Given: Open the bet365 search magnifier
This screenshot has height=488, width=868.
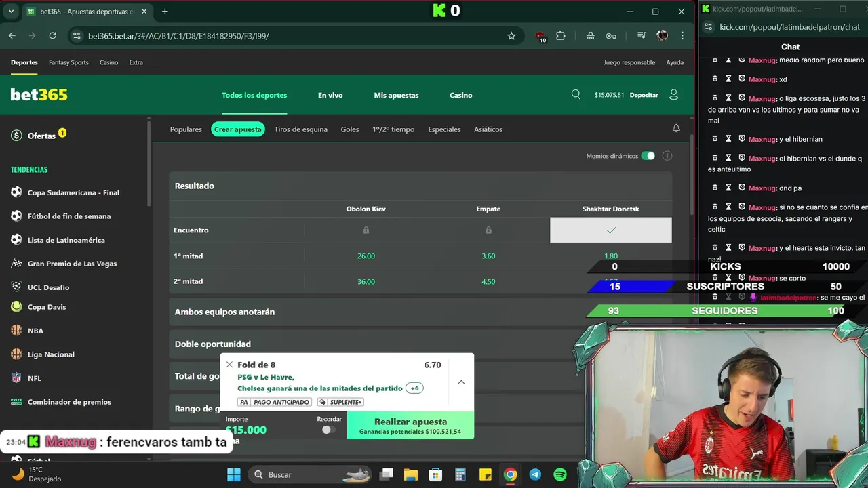Looking at the screenshot, I should point(576,95).
